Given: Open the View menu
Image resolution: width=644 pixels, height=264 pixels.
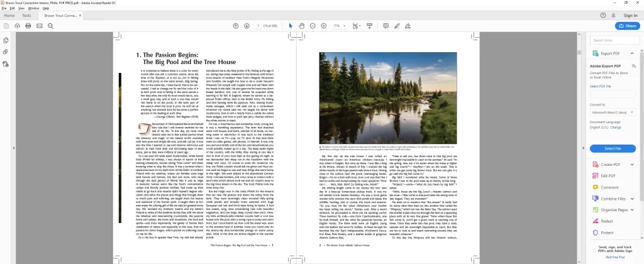Looking at the screenshot, I should [22, 8].
